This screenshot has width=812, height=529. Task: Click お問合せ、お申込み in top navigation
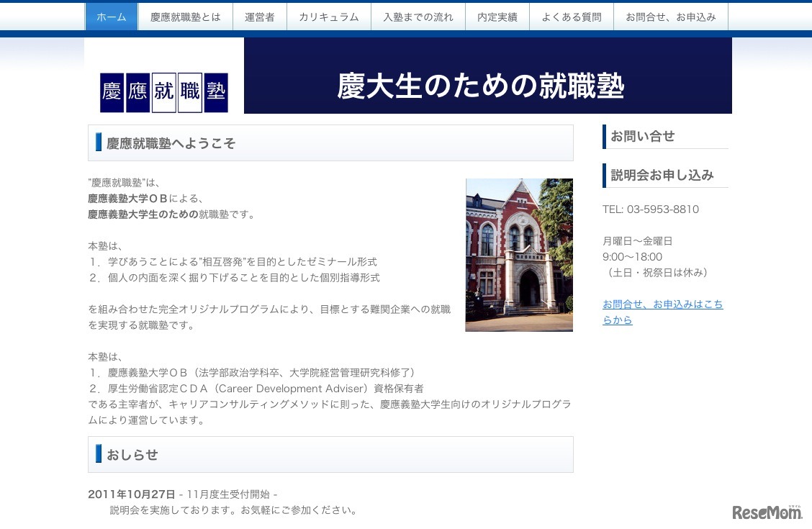click(x=670, y=17)
